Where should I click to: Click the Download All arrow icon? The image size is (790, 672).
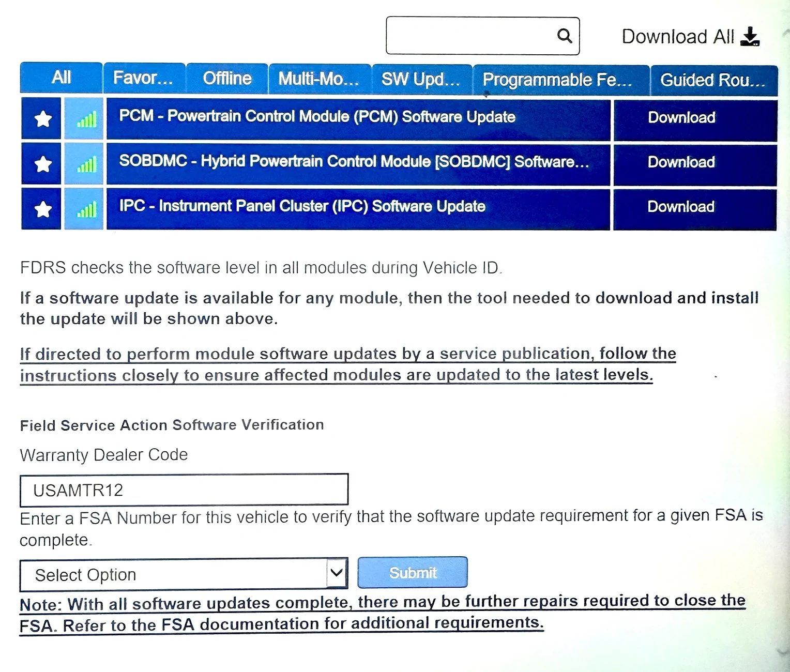750,37
